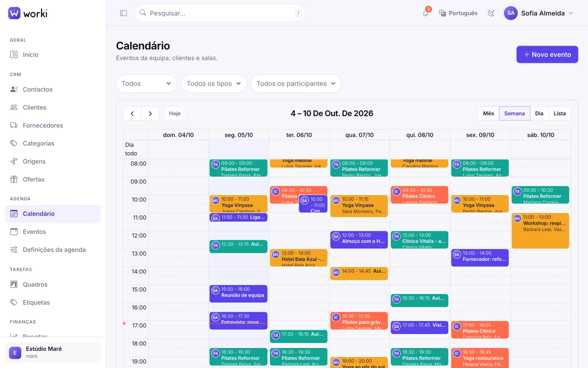Screen dimensions: 588x368
Task: Open Thursday's Clínica Vitalis 12:00 event
Action: (420, 240)
